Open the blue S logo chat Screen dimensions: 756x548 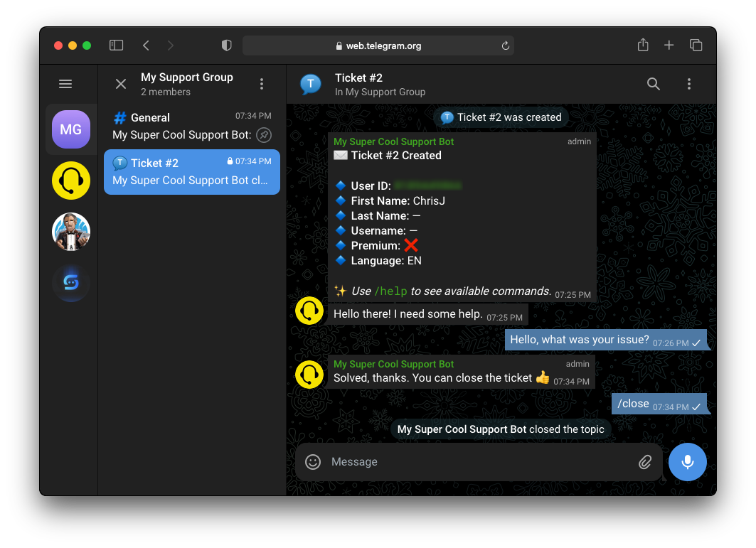[71, 282]
